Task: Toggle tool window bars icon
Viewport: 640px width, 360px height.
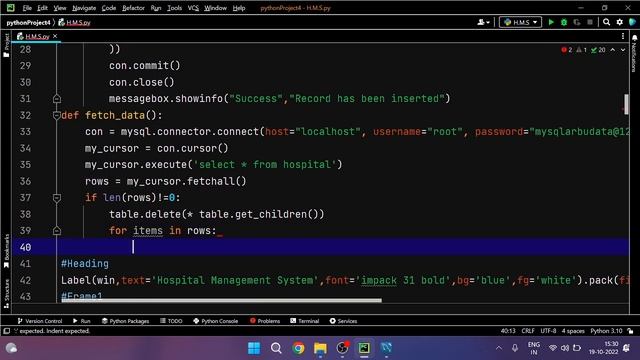Action: tap(7, 331)
